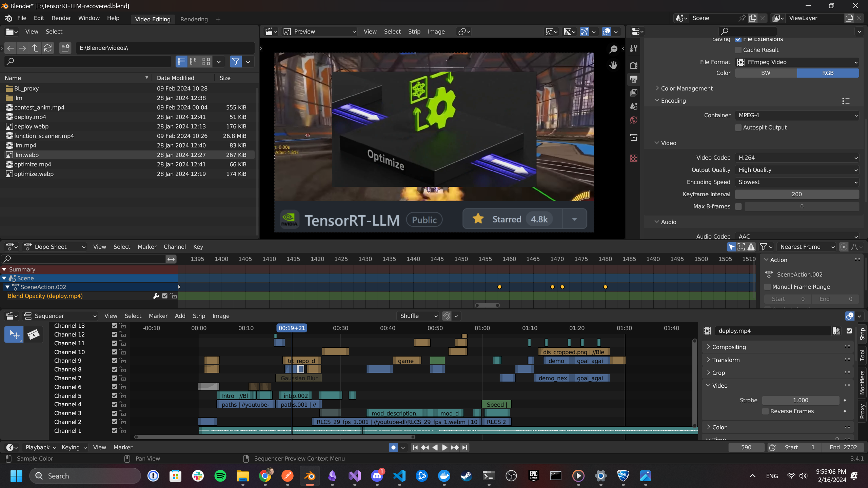Enable Manual Frame Range checkbox
Image resolution: width=868 pixels, height=488 pixels.
(768, 287)
